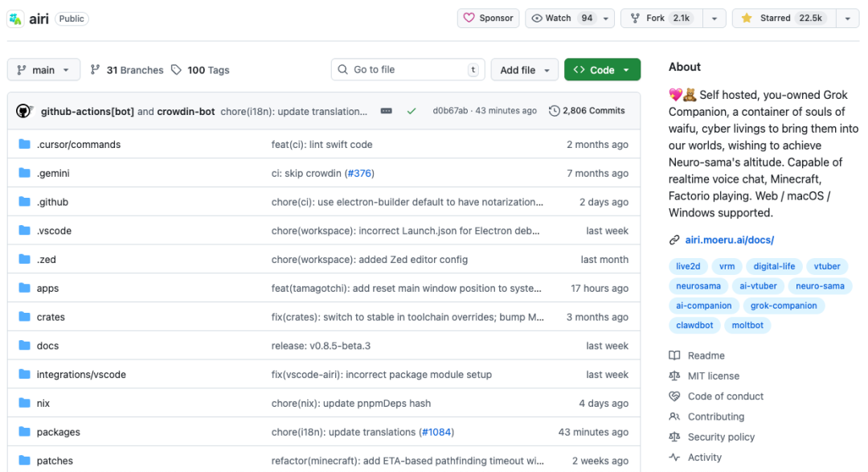The image size is (868, 472).
Task: Open commit 'release: v0.8.5-beta.3'
Action: click(x=321, y=346)
